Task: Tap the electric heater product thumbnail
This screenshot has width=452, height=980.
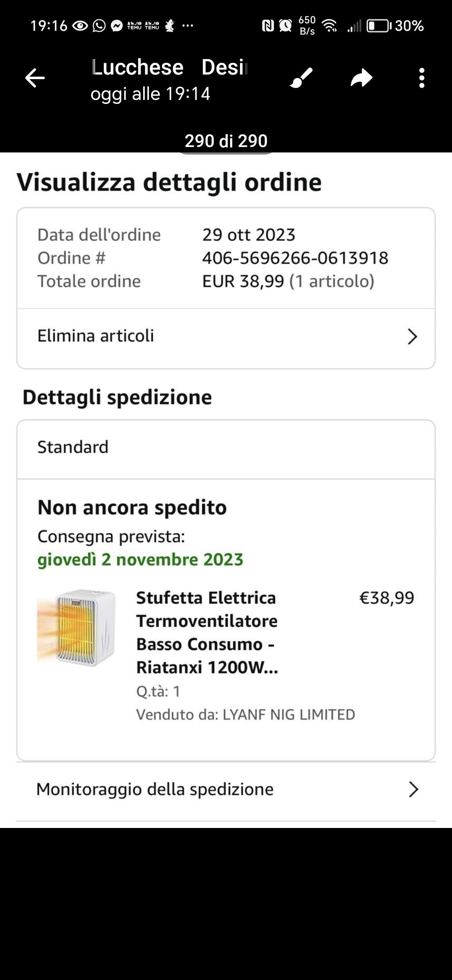Action: pyautogui.click(x=77, y=627)
